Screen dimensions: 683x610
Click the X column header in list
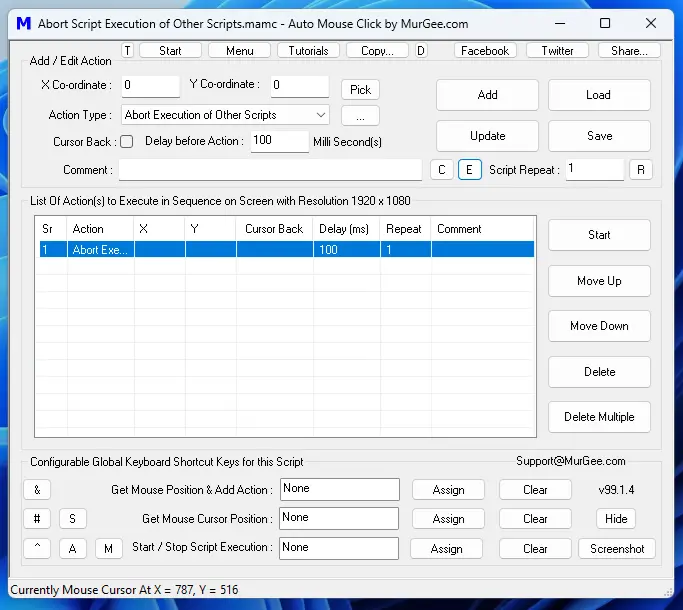(159, 229)
